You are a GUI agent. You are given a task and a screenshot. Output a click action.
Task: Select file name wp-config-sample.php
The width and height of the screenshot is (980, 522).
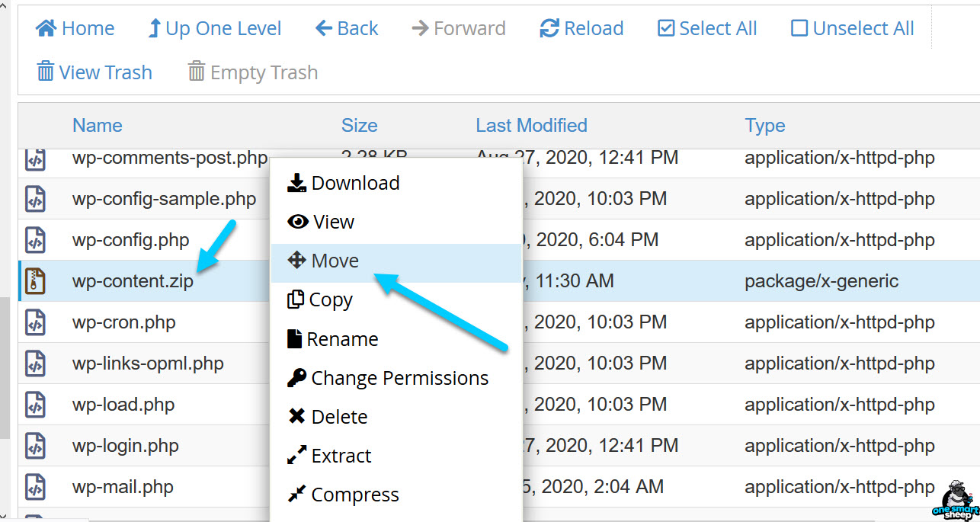(x=164, y=199)
